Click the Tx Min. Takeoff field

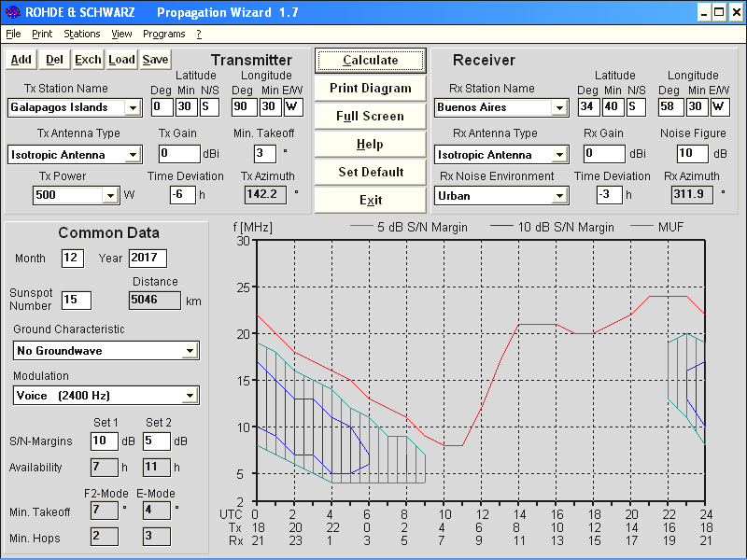265,154
